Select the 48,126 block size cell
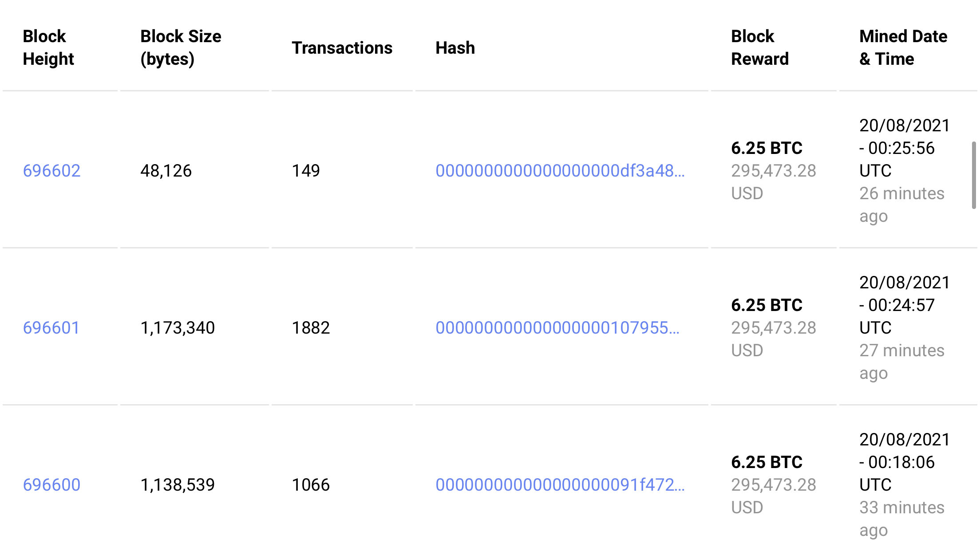The width and height of the screenshot is (980, 551). pyautogui.click(x=166, y=171)
